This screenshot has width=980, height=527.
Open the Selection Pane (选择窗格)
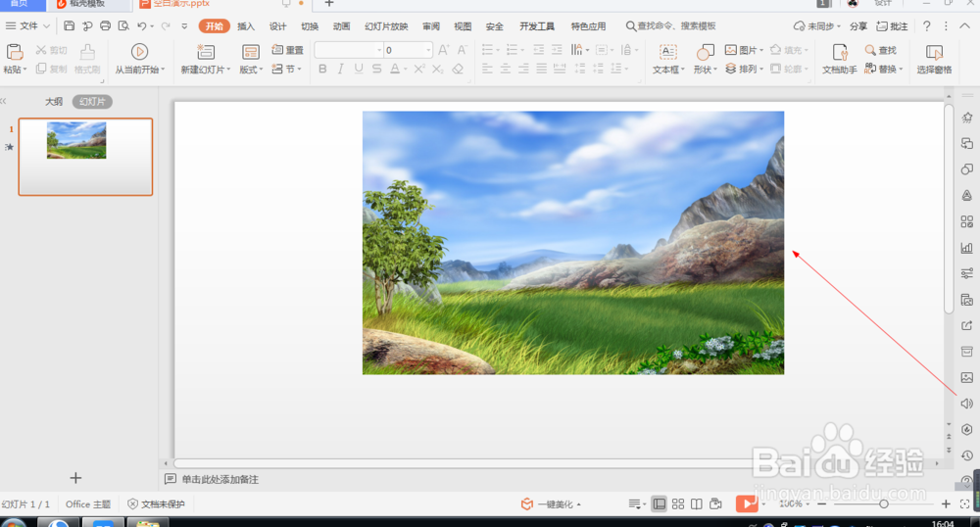click(934, 60)
